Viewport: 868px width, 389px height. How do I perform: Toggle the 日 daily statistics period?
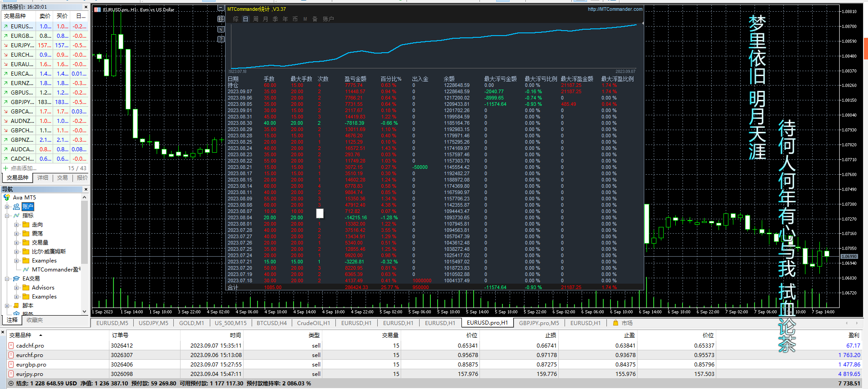245,19
